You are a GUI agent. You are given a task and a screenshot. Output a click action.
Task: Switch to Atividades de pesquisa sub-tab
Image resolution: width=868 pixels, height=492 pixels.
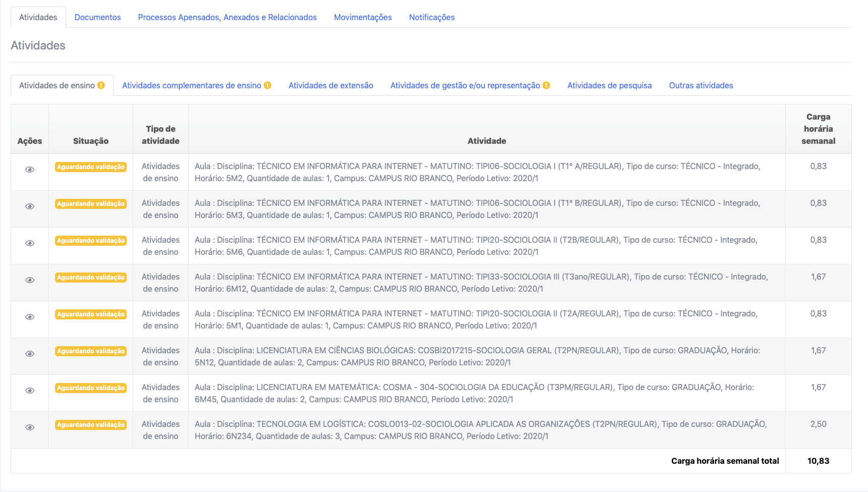[609, 85]
